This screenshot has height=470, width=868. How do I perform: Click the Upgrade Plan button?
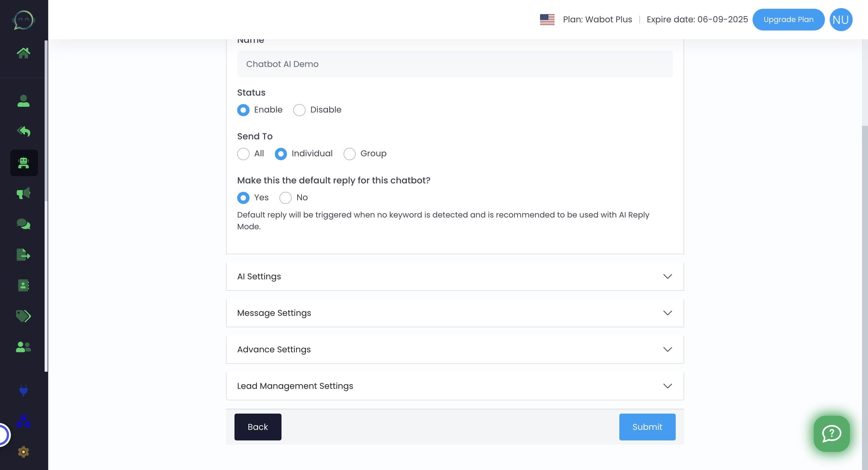tap(788, 20)
